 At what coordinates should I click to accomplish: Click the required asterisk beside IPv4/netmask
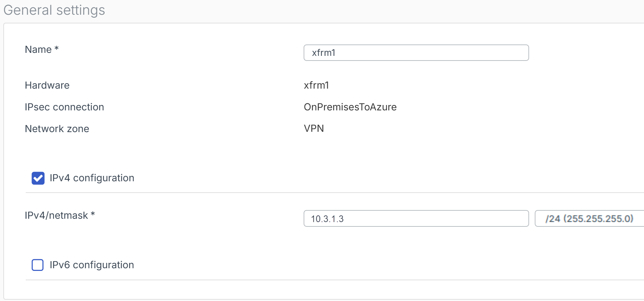click(93, 214)
